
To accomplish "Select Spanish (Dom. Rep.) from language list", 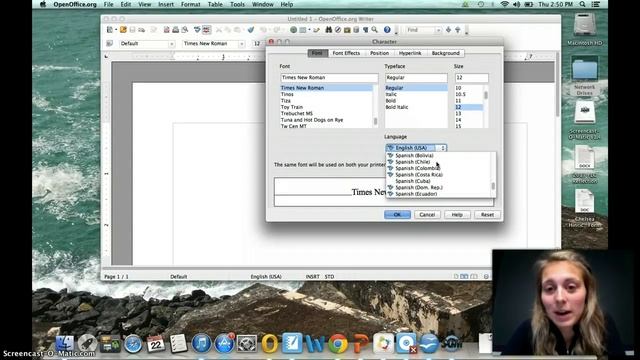I will coord(439,187).
